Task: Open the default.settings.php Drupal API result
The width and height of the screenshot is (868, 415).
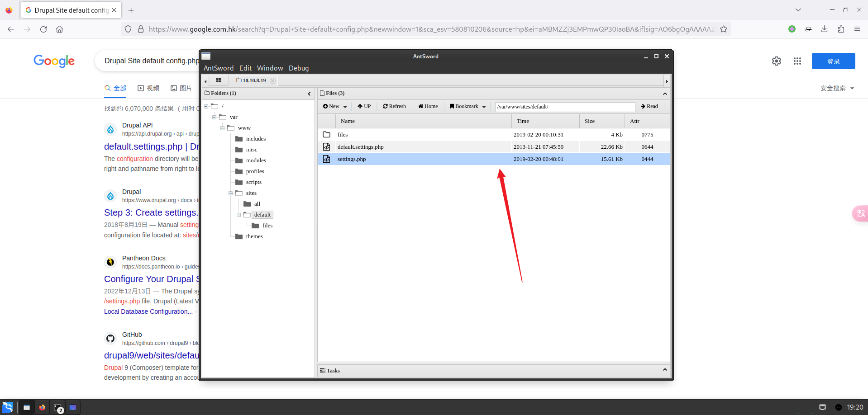Action: (x=151, y=146)
